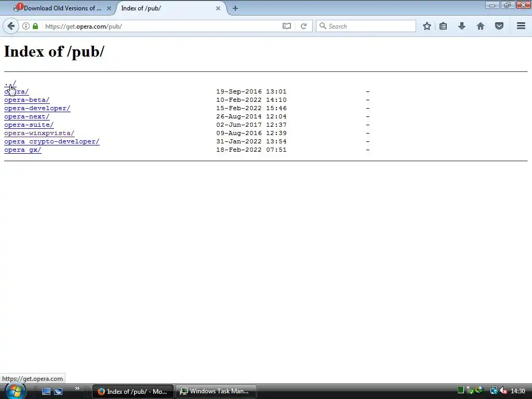
Task: Open the volume muted tray icon
Action: (x=503, y=391)
